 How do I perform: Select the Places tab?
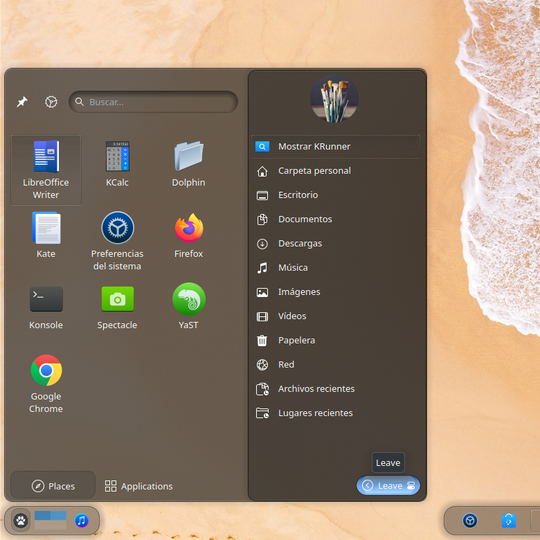[53, 486]
